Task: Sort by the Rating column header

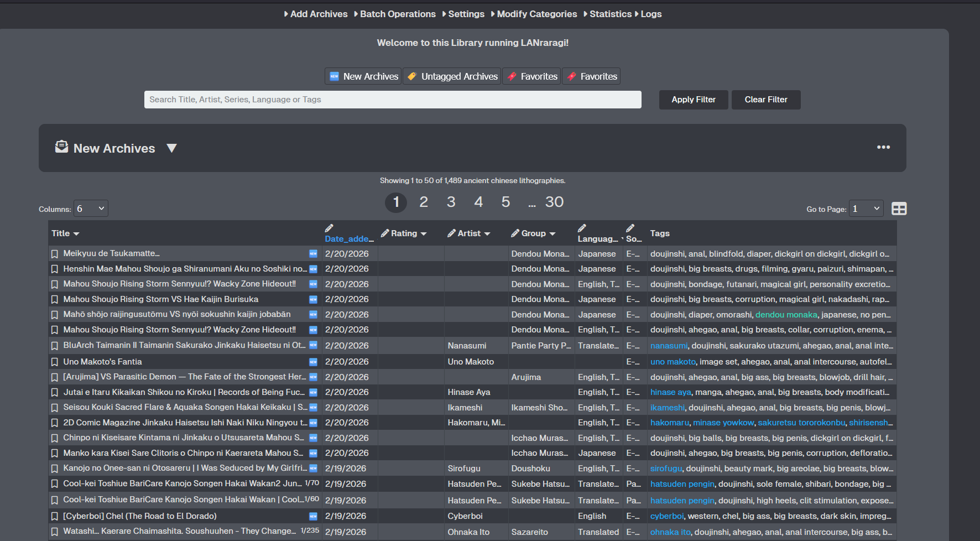Action: [x=409, y=233]
